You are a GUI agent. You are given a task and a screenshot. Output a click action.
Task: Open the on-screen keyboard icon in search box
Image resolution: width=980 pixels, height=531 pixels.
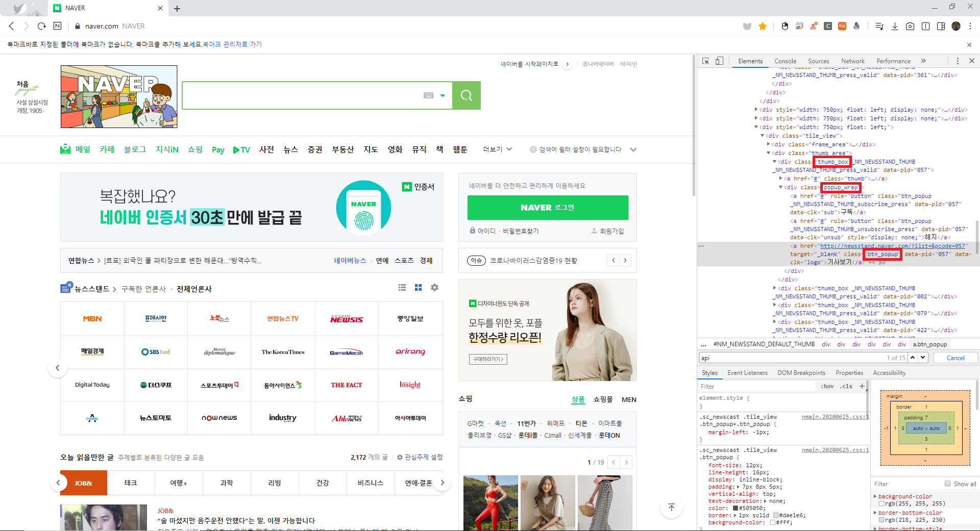tap(429, 95)
